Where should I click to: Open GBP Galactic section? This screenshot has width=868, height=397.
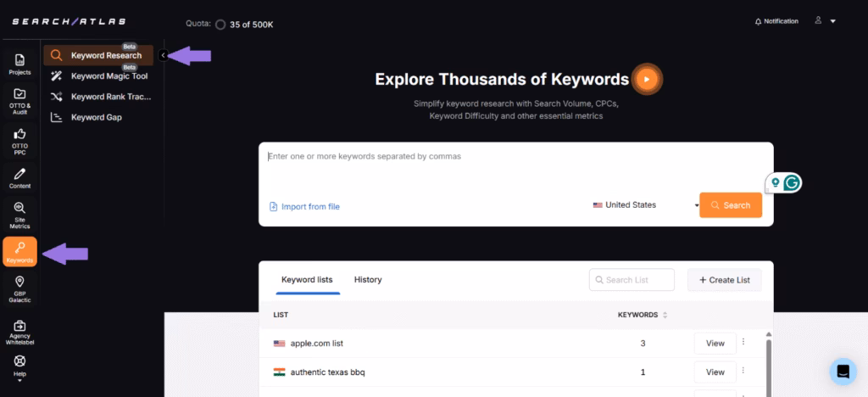pyautogui.click(x=20, y=288)
